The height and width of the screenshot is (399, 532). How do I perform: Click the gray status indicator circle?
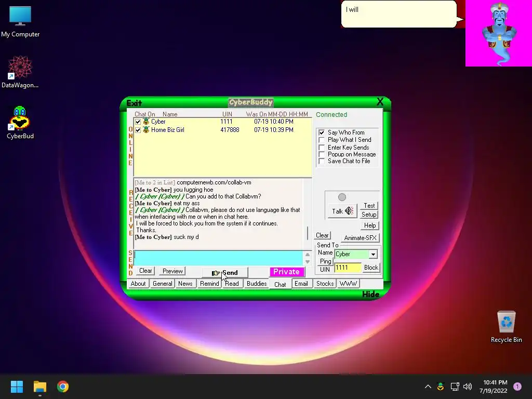pos(342,197)
